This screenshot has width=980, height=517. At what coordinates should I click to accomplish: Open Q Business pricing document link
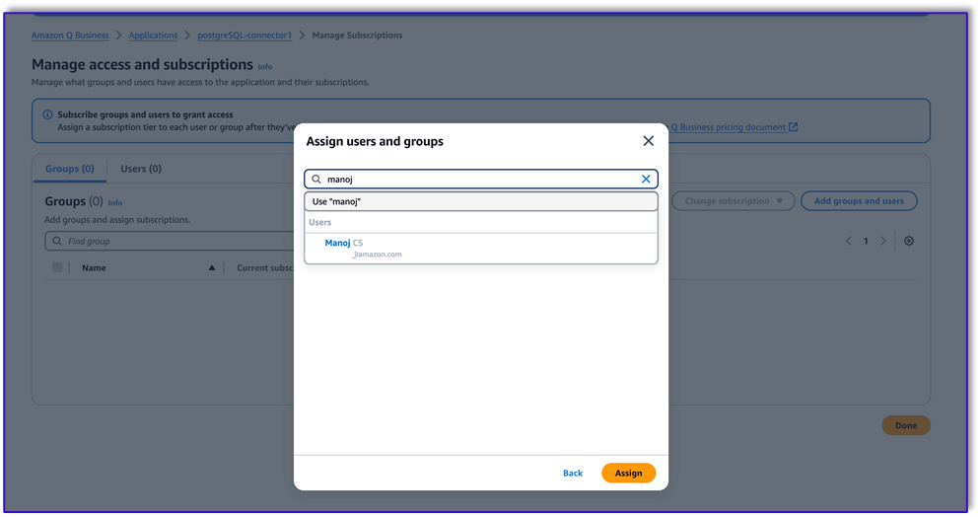point(729,127)
